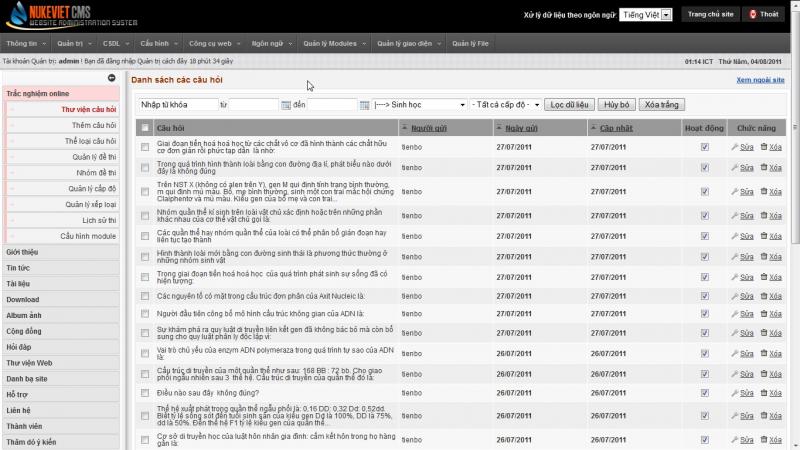Click Sửa edit icon for 'Trong quá trình hình thành loài' row
This screenshot has height=450, width=800.
tap(735, 167)
